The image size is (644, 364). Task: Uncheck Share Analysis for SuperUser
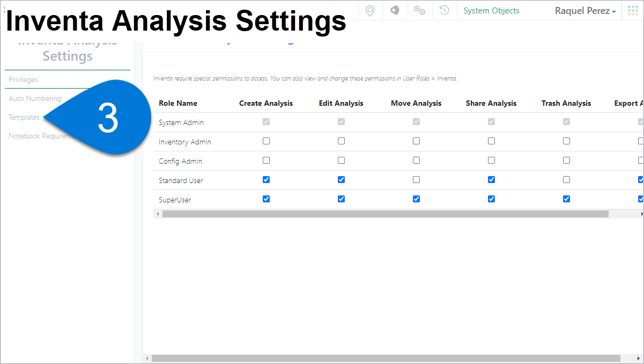coord(491,199)
